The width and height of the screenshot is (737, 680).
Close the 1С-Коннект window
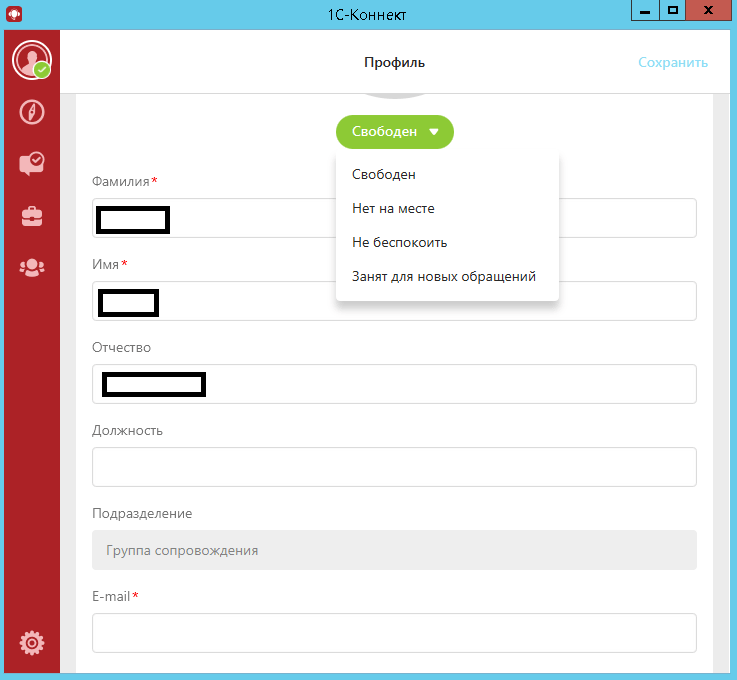coord(708,10)
